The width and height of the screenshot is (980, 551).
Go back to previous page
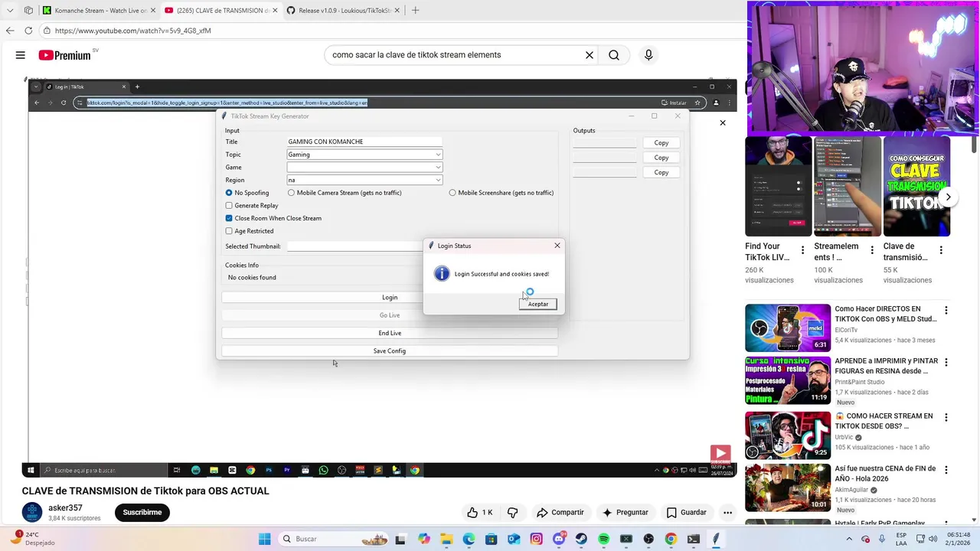coord(10,31)
